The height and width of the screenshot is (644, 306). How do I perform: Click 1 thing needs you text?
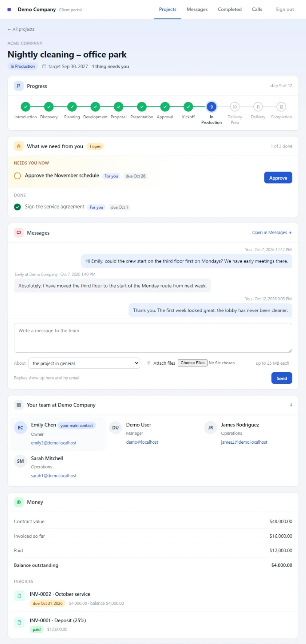coord(110,66)
